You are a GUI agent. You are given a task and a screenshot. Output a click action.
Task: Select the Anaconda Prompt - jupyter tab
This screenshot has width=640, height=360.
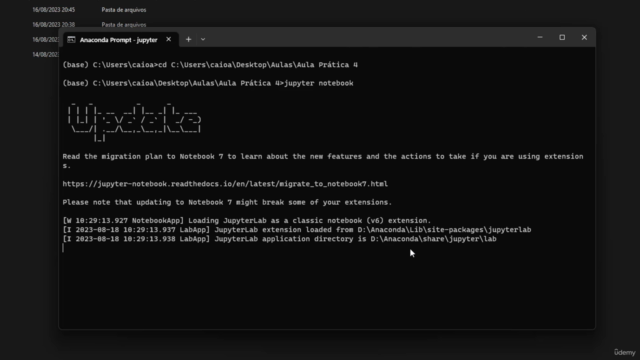[121, 40]
